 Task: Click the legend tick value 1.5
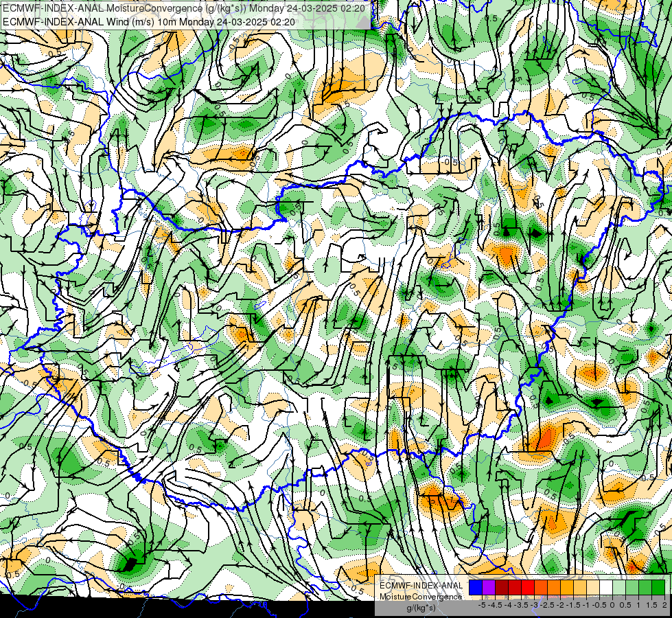[651, 605]
